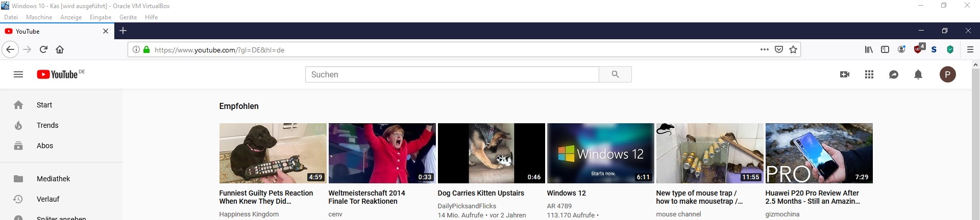Open the VirtualBox Geräte menu

coord(128,17)
